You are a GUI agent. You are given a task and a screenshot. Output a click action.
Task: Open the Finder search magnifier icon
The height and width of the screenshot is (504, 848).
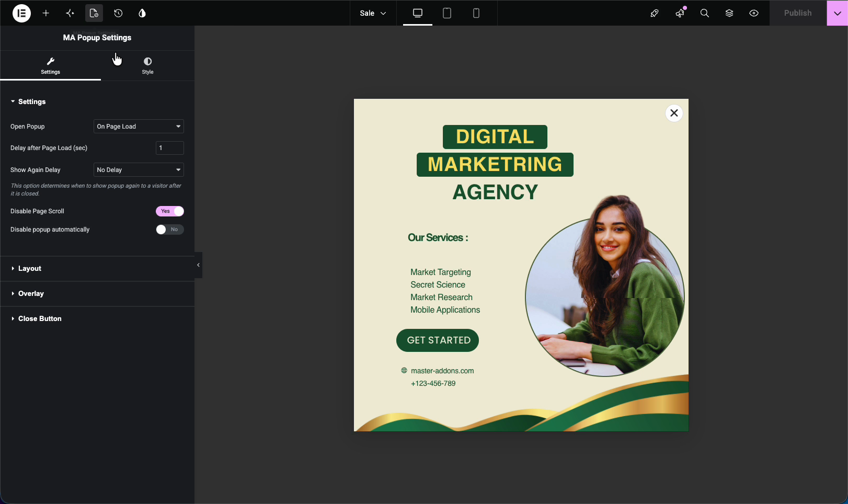tap(705, 13)
